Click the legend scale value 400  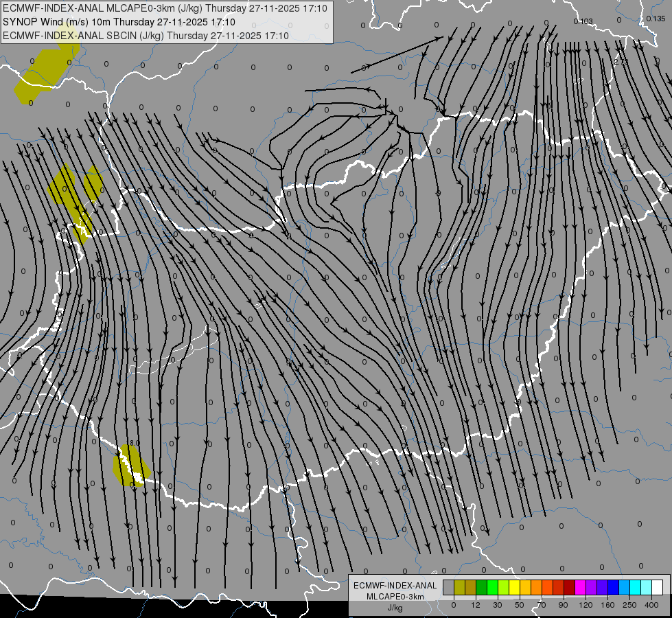coord(651,605)
